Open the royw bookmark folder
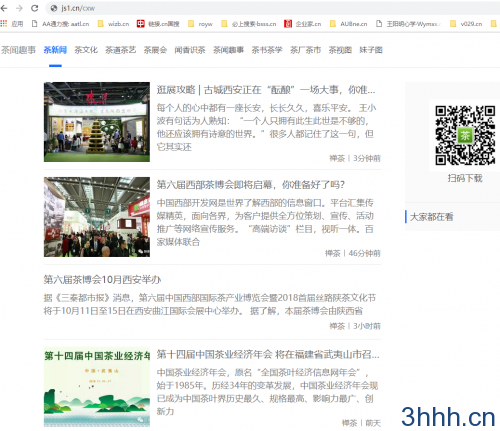500x431 pixels. click(x=200, y=24)
